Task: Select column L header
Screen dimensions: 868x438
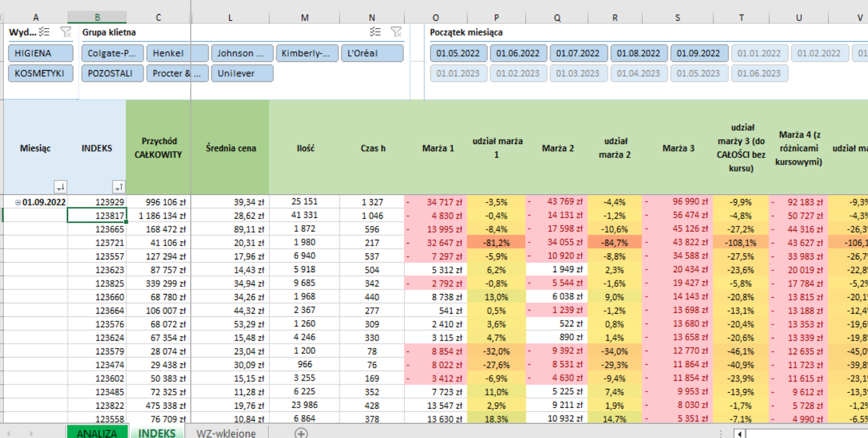Action: tap(230, 18)
